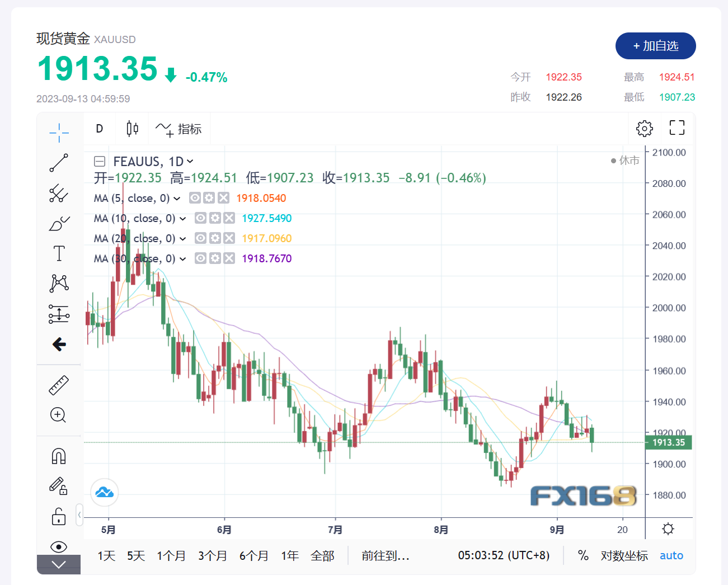Click the 加自选 watchlist button
This screenshot has height=585, width=728.
(x=655, y=46)
